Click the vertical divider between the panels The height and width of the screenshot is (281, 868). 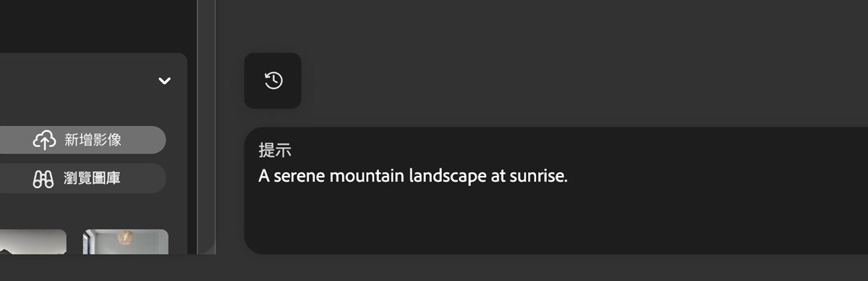click(206, 127)
